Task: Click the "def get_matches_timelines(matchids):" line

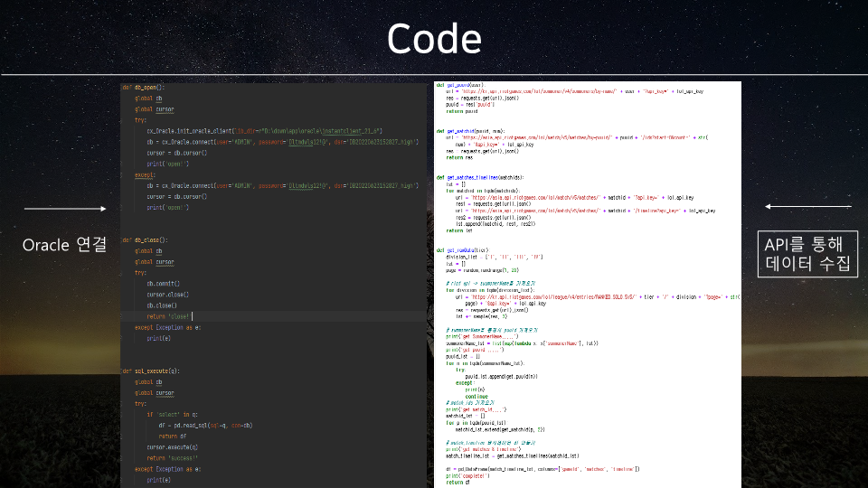Action: coord(480,178)
